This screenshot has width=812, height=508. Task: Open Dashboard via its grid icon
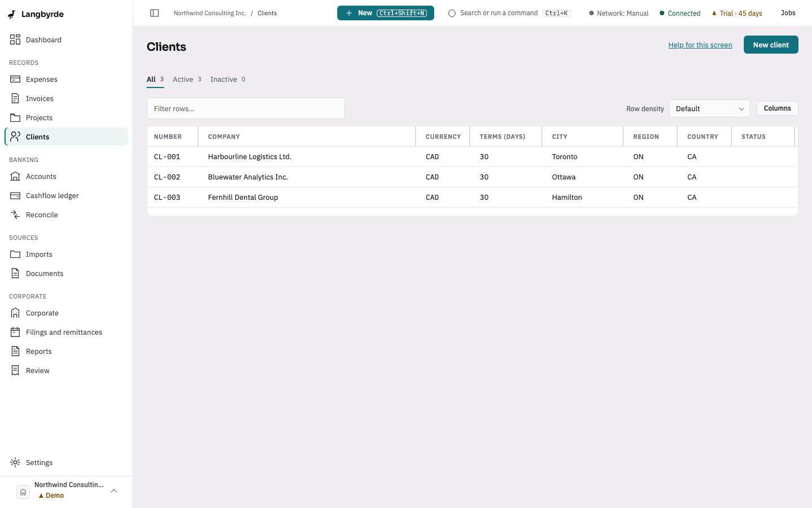[15, 40]
